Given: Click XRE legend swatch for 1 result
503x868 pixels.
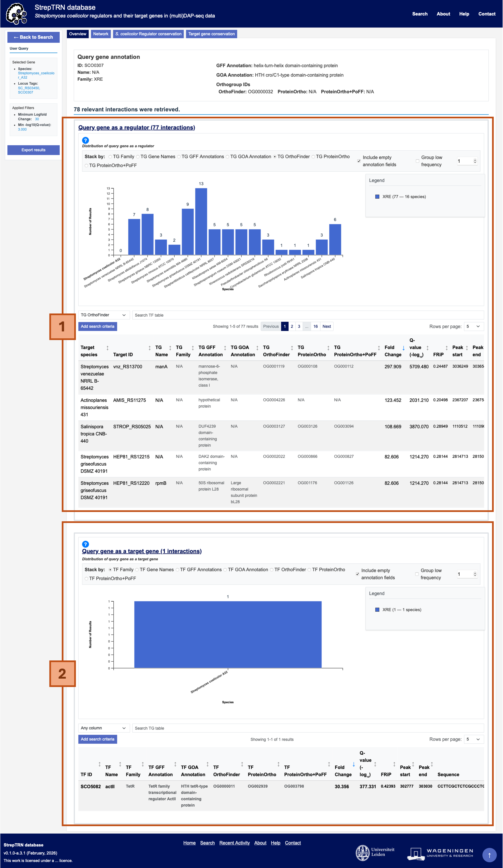Looking at the screenshot, I should [x=377, y=610].
